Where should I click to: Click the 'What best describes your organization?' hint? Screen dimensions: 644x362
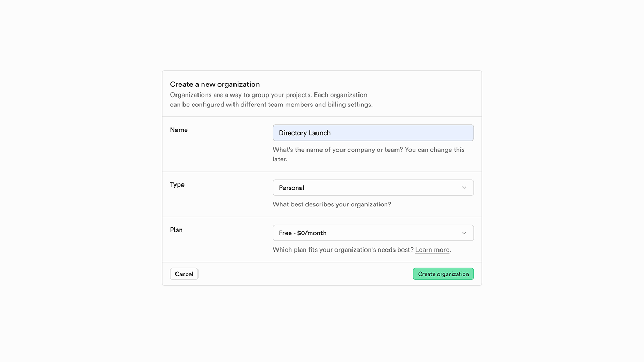point(332,204)
